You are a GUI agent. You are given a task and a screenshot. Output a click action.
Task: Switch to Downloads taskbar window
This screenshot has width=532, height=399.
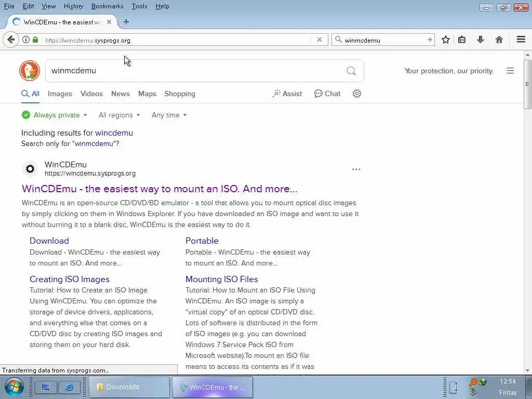point(129,387)
